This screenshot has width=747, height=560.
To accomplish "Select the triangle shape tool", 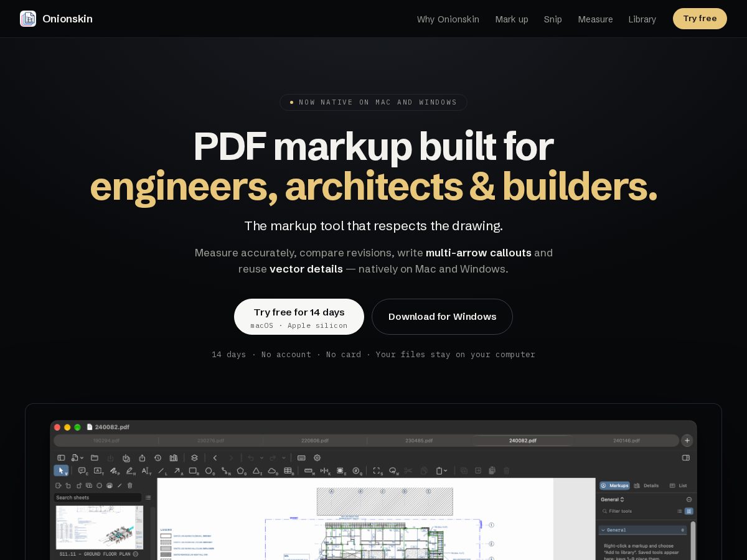I will [x=257, y=471].
